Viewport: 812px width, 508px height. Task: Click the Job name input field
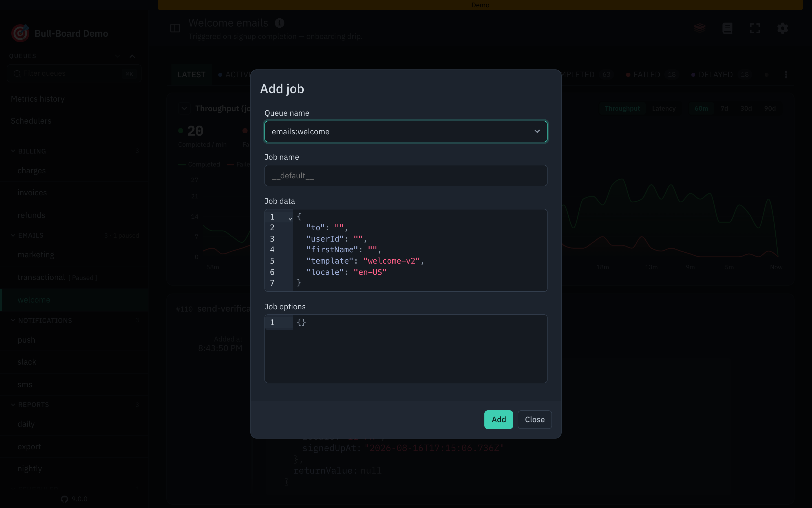pos(406,175)
